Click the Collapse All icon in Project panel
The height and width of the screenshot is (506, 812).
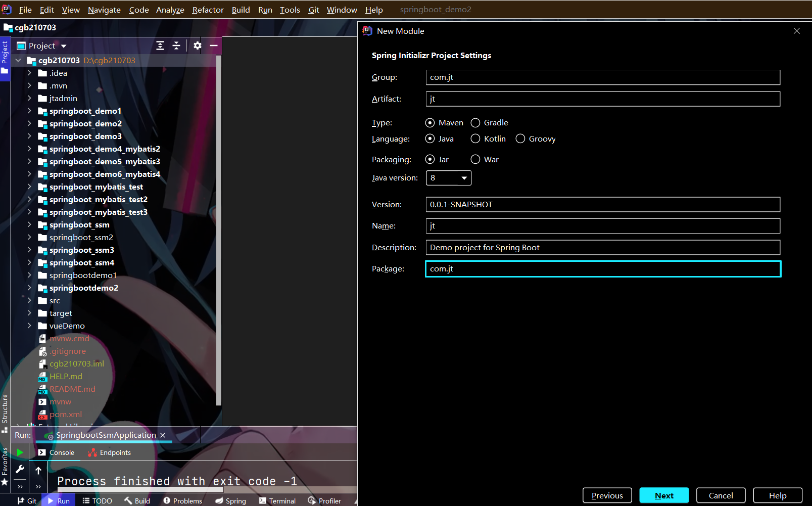pyautogui.click(x=176, y=45)
